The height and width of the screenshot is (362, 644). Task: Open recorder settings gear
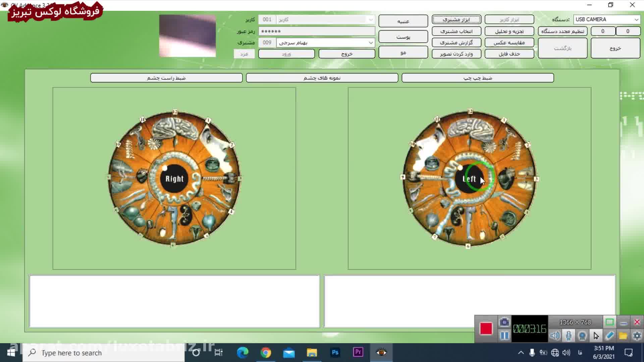click(x=637, y=336)
